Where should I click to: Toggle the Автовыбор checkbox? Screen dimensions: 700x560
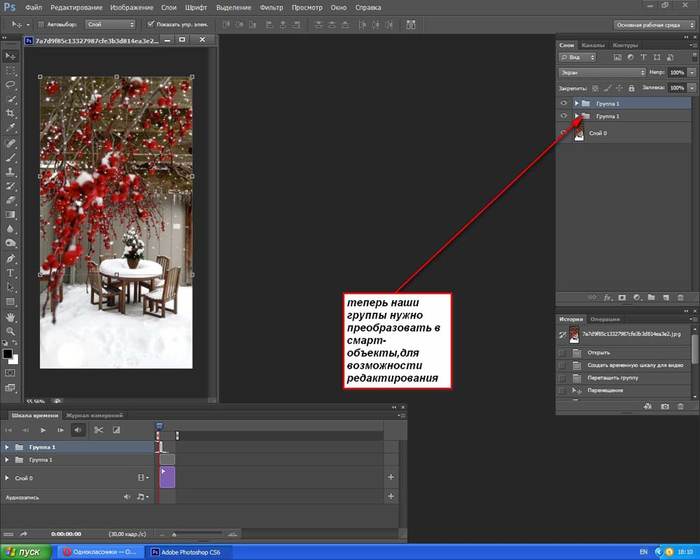tap(41, 25)
